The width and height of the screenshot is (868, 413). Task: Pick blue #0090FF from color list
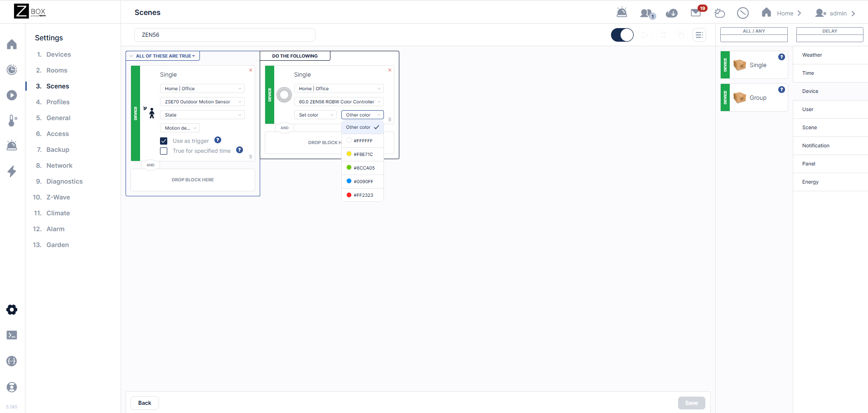pos(363,182)
